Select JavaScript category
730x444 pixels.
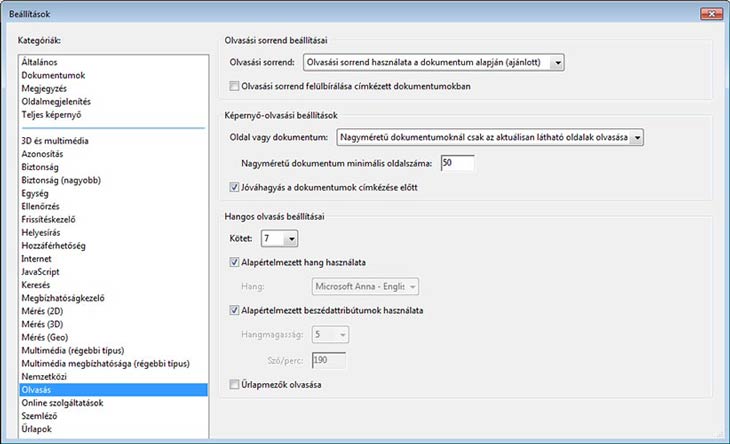click(114, 272)
